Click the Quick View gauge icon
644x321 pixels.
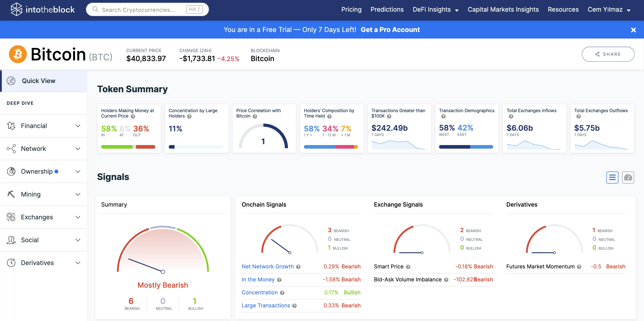(11, 81)
